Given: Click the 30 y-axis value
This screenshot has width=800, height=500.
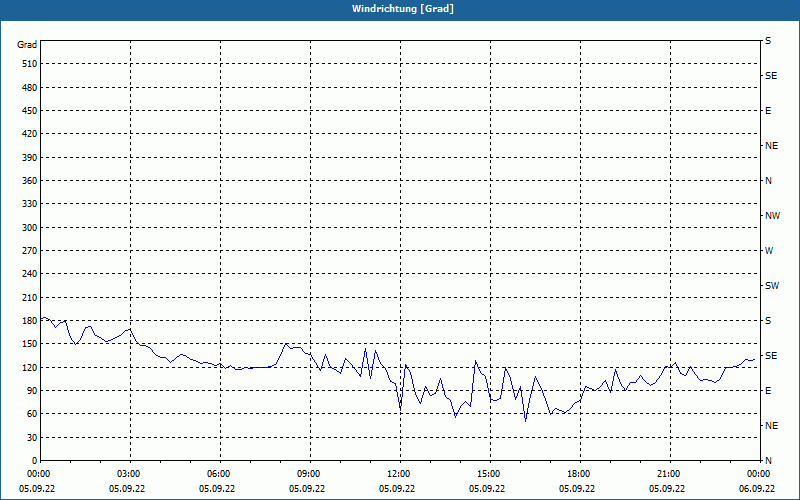Looking at the screenshot, I should coord(32,437).
